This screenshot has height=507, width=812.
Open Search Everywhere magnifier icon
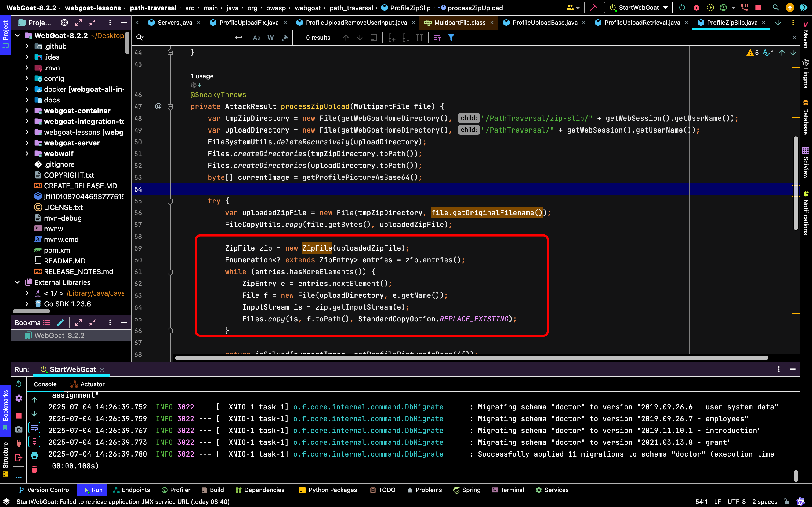coord(775,8)
